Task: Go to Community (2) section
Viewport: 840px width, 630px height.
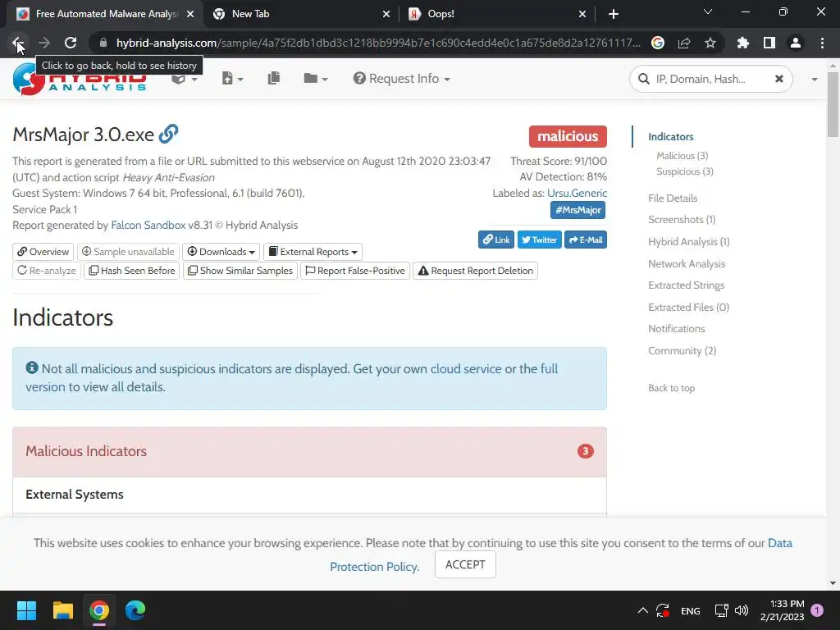Action: pos(682,350)
